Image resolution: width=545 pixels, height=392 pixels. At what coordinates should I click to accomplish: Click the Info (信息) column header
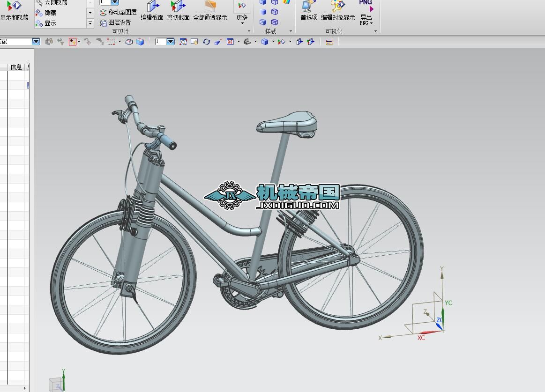(16, 67)
